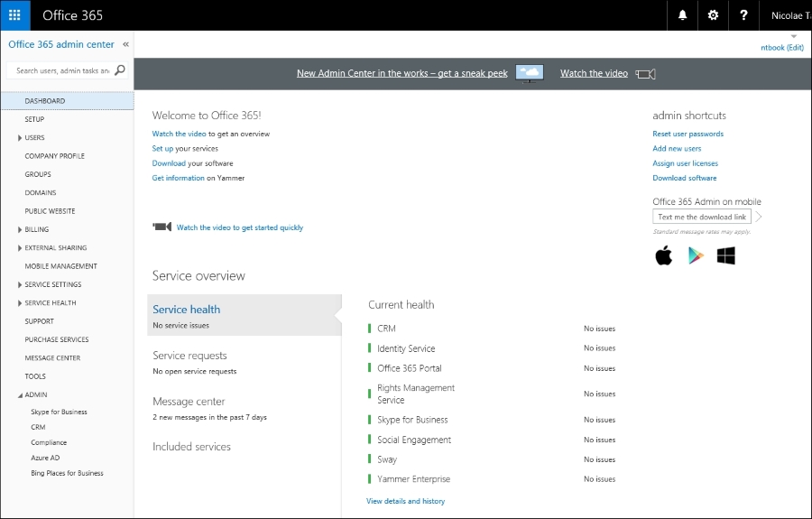Screen dimensions: 812x519
Task: Click the Yammer Enterprise health row
Action: click(x=492, y=479)
